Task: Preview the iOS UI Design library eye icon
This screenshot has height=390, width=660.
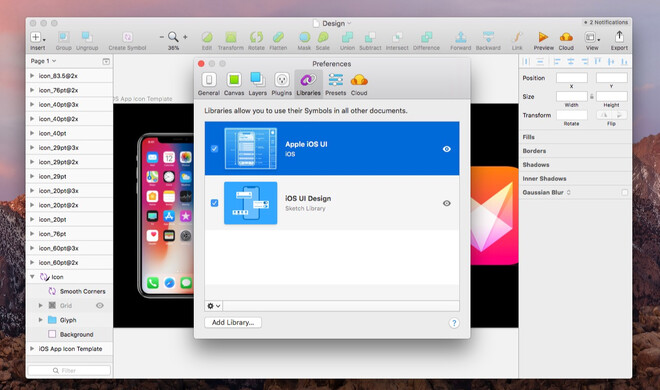Action: 447,203
